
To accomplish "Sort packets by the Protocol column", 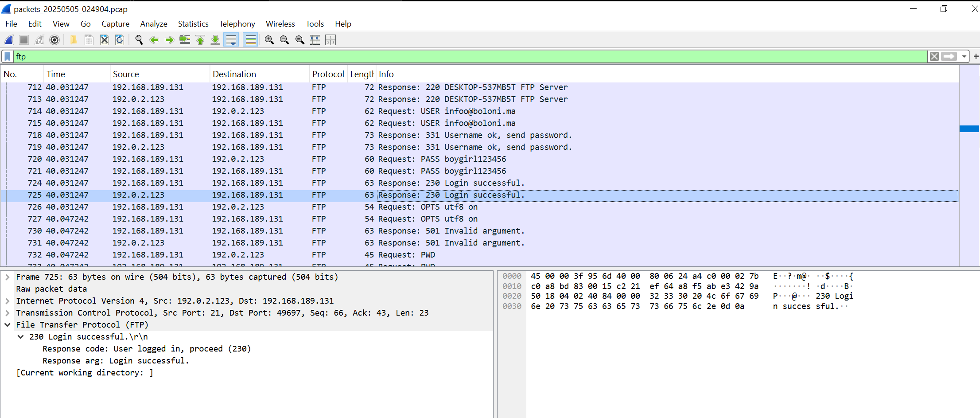I will (328, 74).
